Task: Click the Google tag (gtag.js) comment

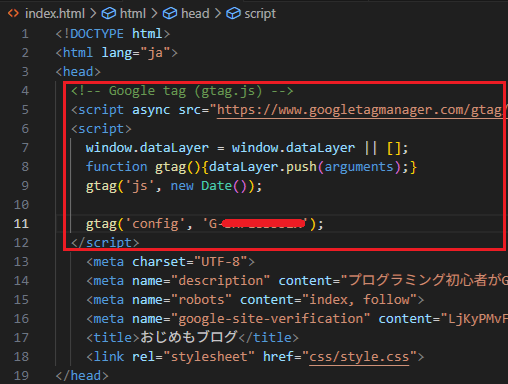Action: 182,91
